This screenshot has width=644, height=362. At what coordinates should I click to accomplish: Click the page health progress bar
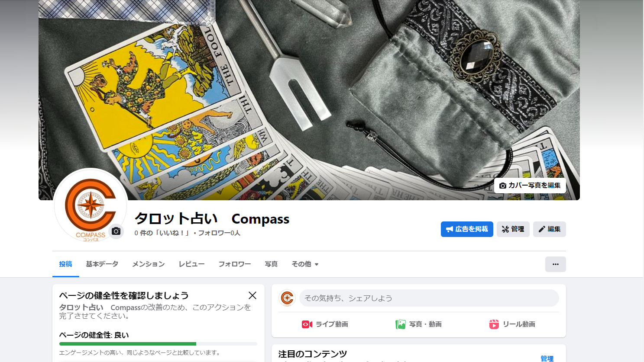tap(158, 344)
